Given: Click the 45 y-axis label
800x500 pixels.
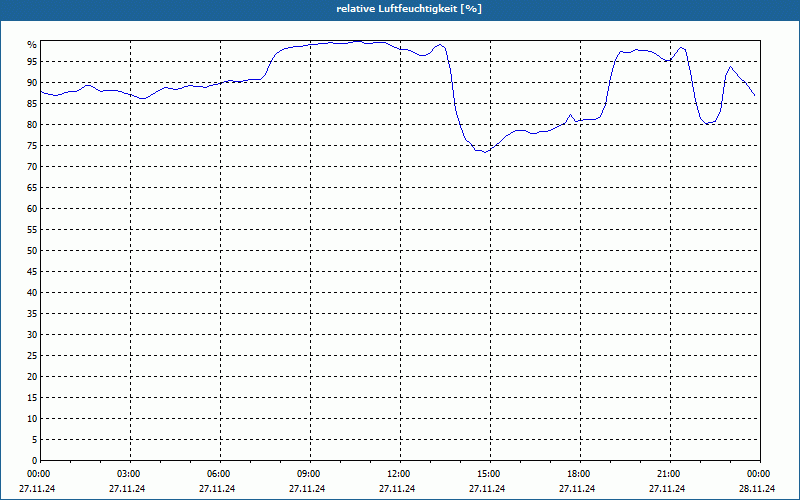Looking at the screenshot, I should pos(32,271).
